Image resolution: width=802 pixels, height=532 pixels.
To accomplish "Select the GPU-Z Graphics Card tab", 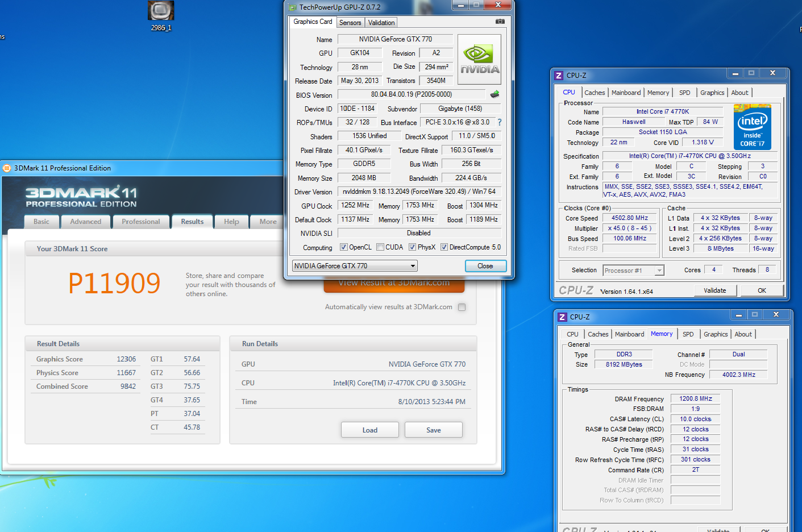I will [x=313, y=22].
